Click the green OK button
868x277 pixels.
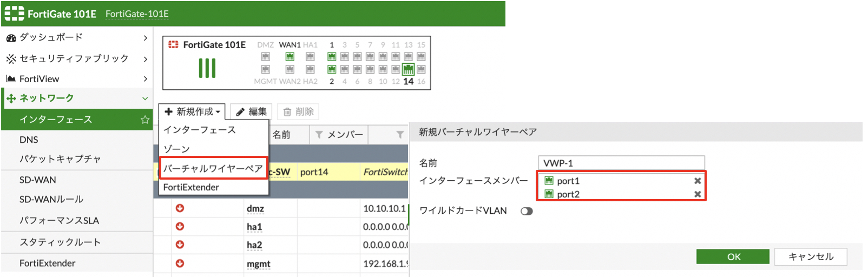coord(733,256)
